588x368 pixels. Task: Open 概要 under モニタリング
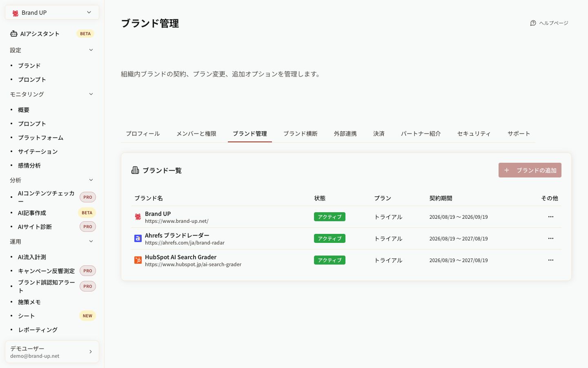tap(24, 110)
